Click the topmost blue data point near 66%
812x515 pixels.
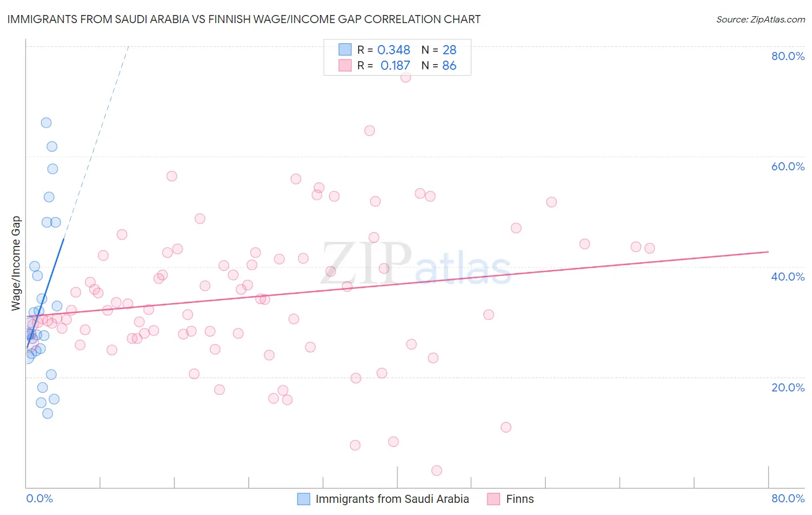(46, 122)
